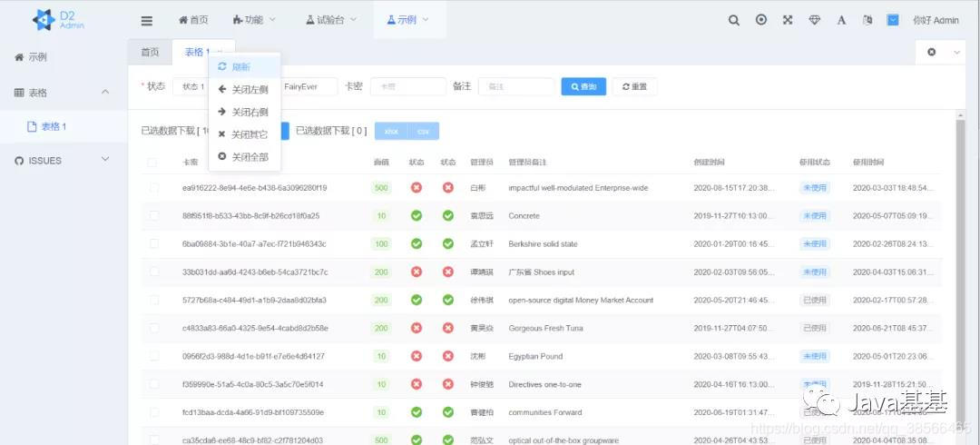Download selected data as xlsx
Screen dimensions: 980x445
pyautogui.click(x=391, y=132)
